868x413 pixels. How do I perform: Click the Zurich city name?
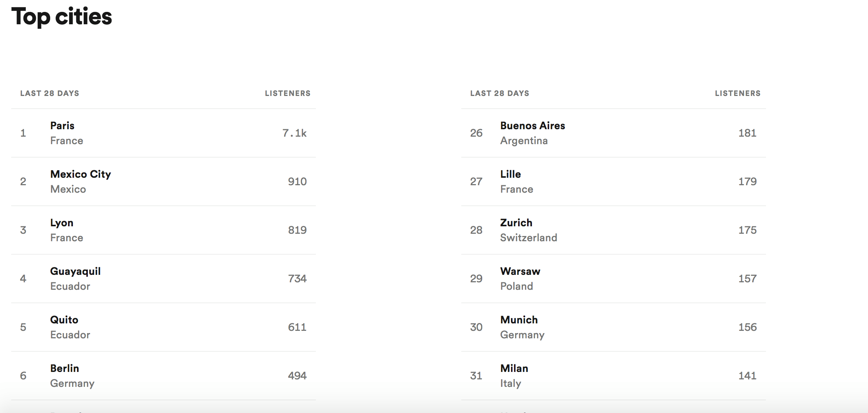516,223
